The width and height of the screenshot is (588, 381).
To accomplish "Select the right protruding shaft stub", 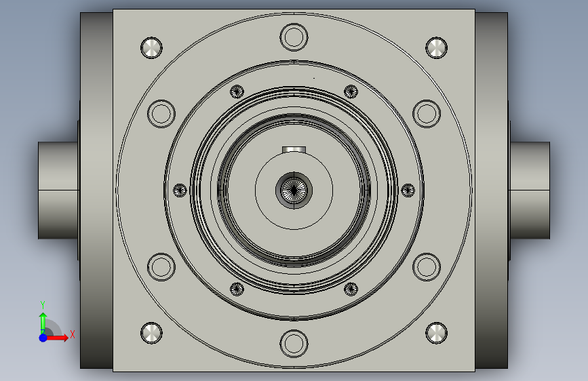I will (x=530, y=190).
